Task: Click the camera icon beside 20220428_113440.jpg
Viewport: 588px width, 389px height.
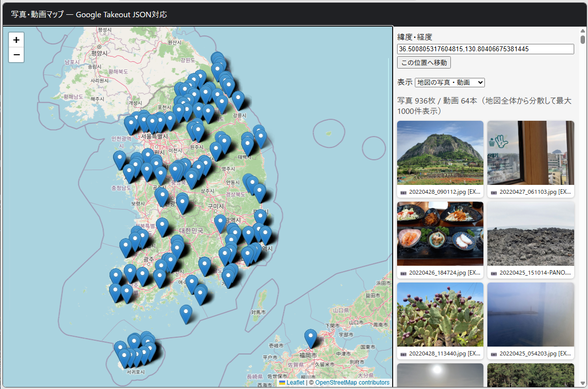Action: point(404,354)
